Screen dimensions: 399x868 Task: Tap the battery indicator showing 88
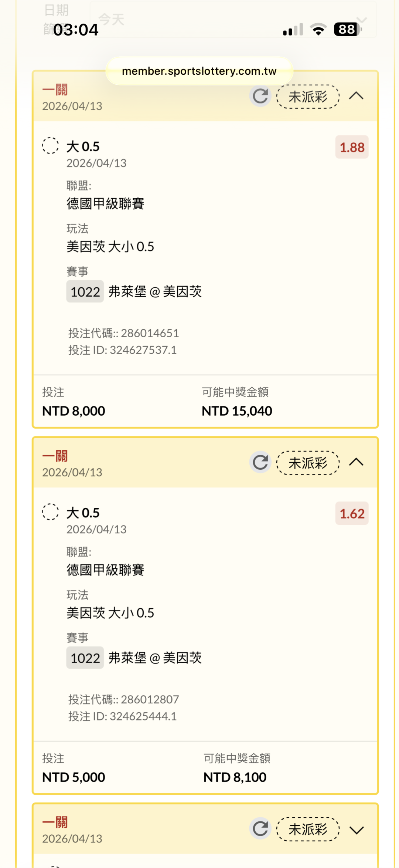tap(347, 29)
